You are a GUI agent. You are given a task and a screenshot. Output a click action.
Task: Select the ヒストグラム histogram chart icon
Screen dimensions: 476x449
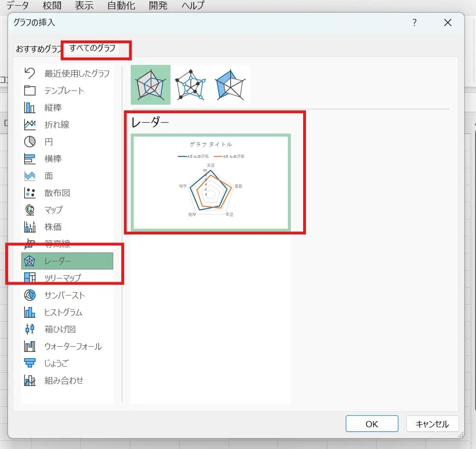pos(30,312)
